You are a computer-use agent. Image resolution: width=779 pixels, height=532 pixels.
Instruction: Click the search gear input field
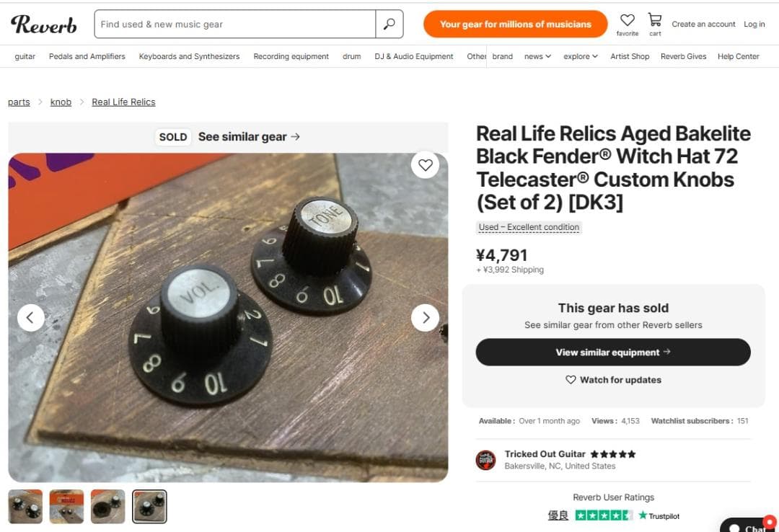coord(235,24)
